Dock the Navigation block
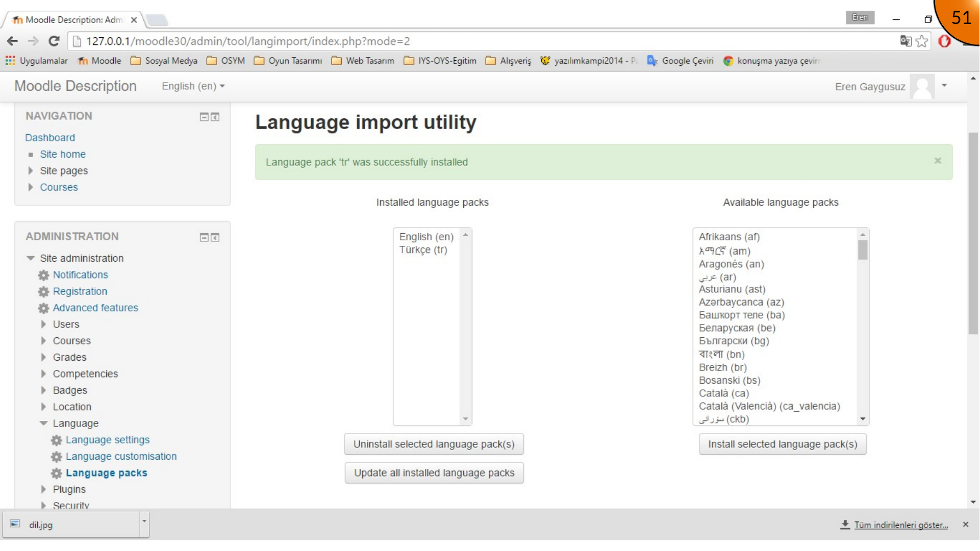980x551 pixels. point(215,117)
